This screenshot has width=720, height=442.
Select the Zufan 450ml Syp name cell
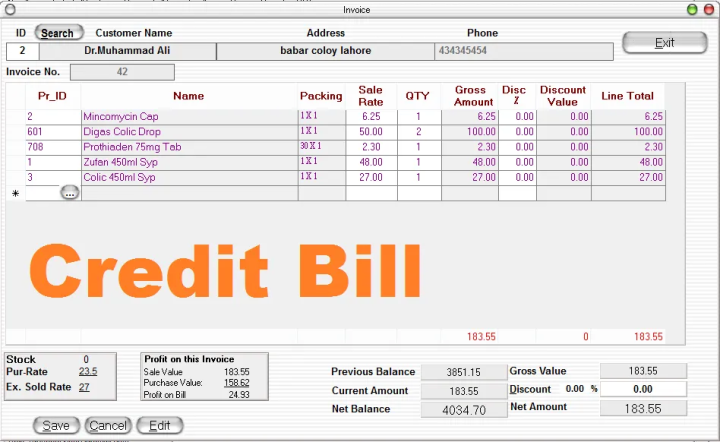click(189, 162)
